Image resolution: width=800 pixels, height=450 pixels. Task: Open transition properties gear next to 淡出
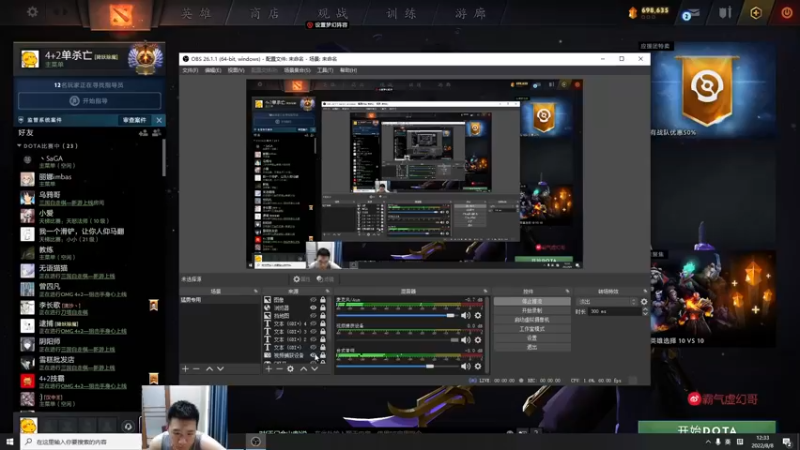pyautogui.click(x=644, y=302)
